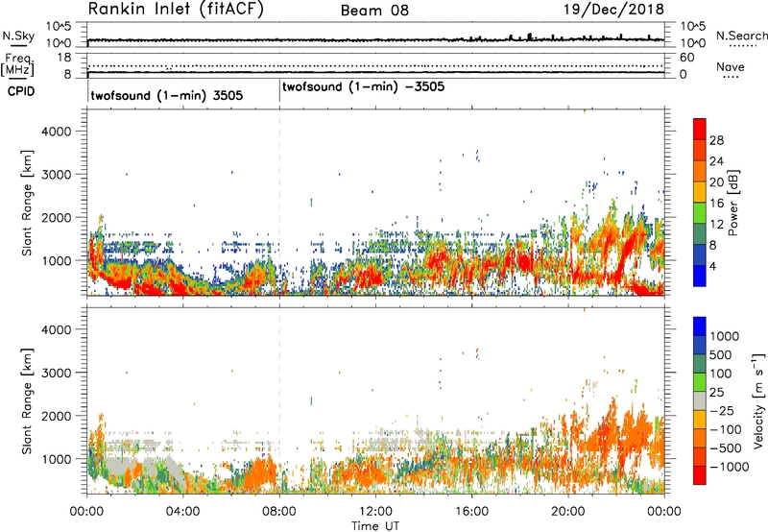The height and width of the screenshot is (532, 768).
Task: Click the date '19/Dec/2018'
Action: pyautogui.click(x=613, y=10)
